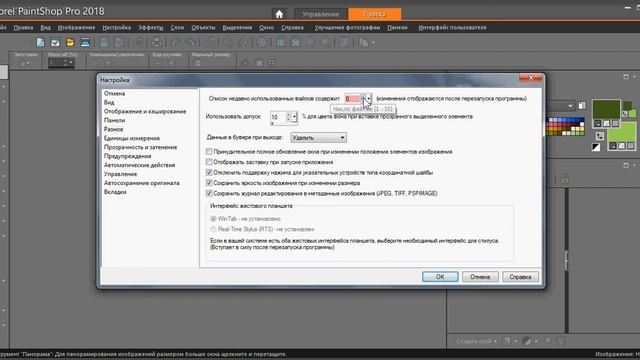Switch to the 'Управление' workspace tab

pyautogui.click(x=320, y=14)
